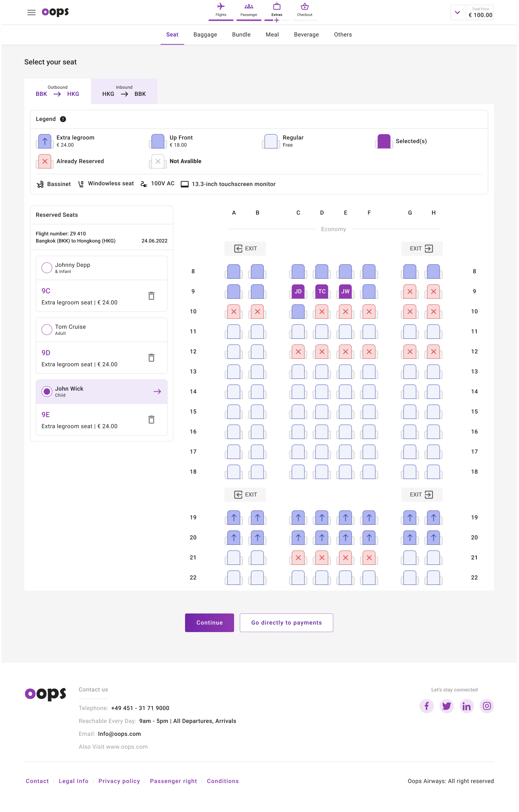The image size is (519, 812).
Task: Delete Johnny Depp's 9C seat reservation
Action: pyautogui.click(x=151, y=296)
